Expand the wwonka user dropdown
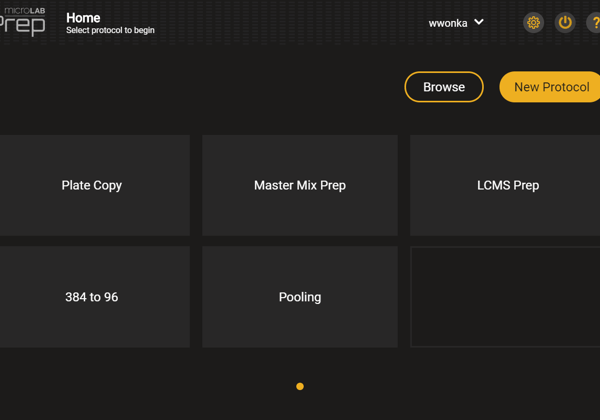Image resolution: width=600 pixels, height=420 pixels. [479, 22]
